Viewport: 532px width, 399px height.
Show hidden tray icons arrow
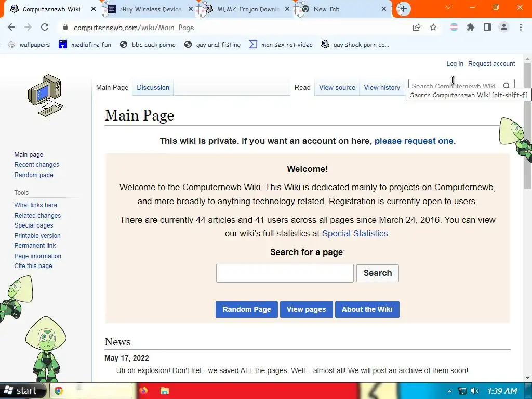point(449,391)
